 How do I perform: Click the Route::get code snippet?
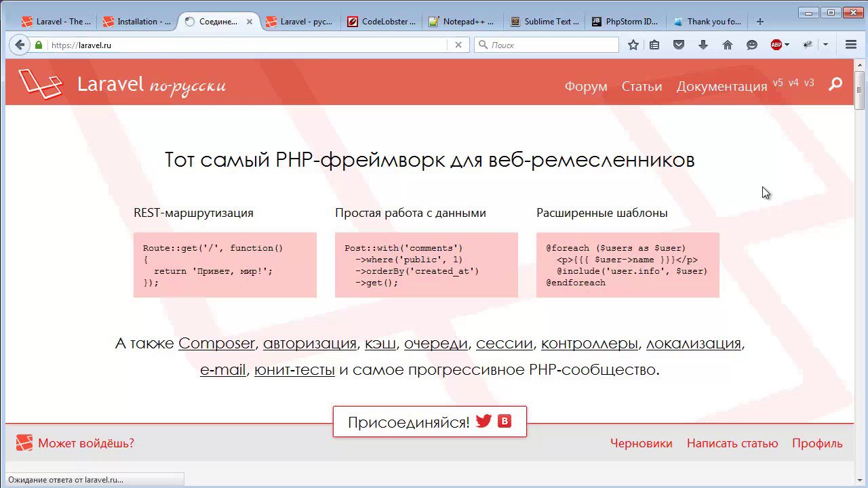pyautogui.click(x=225, y=265)
